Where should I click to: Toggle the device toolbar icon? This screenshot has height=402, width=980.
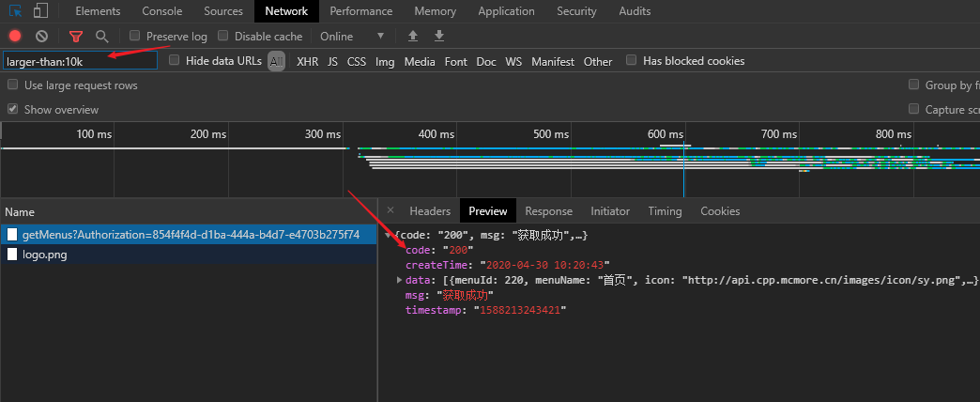[x=41, y=10]
